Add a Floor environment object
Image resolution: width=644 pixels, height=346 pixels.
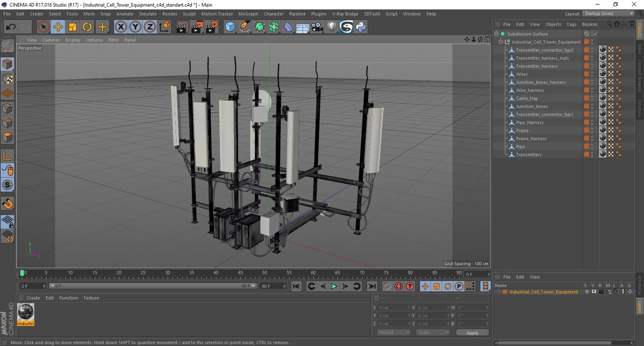click(303, 27)
